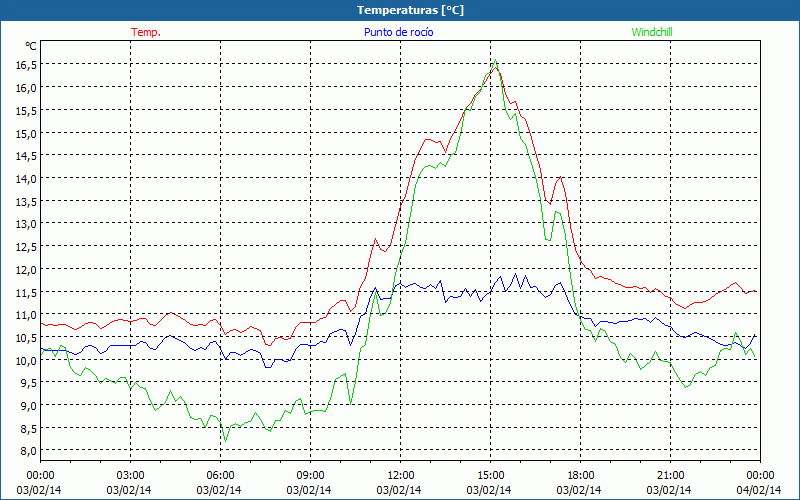800x500 pixels.
Task: Click the 11,0 y-axis value
Action: click(x=27, y=314)
